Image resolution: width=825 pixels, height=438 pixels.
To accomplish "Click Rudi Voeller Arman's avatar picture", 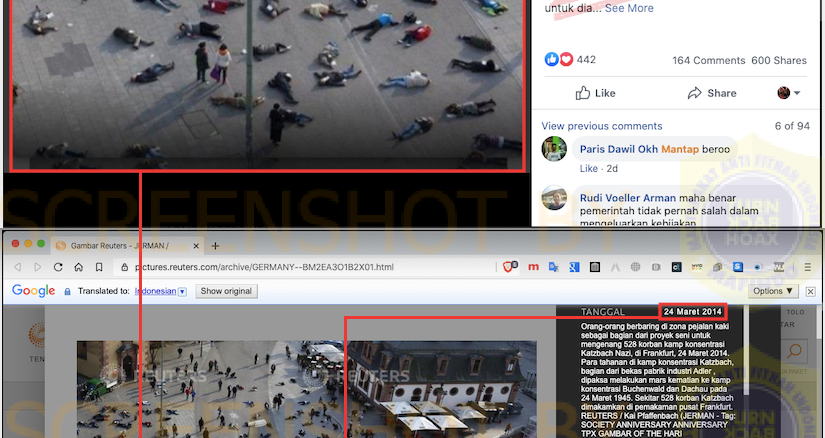I will 555,198.
